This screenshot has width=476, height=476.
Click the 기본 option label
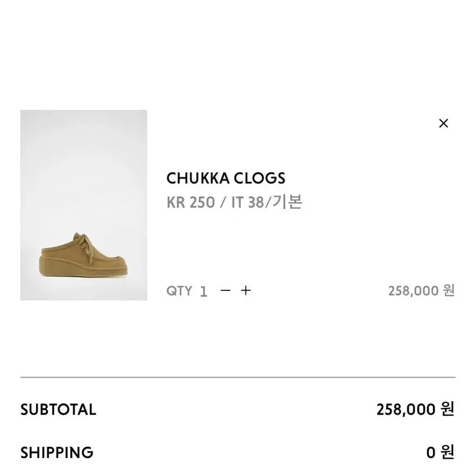(x=287, y=202)
